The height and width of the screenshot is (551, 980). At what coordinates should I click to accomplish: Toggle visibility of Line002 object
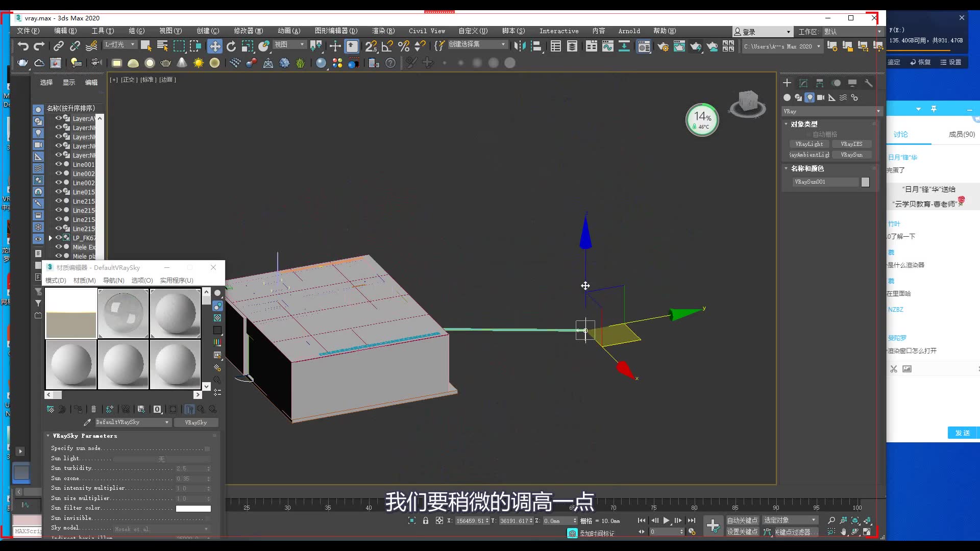click(58, 173)
